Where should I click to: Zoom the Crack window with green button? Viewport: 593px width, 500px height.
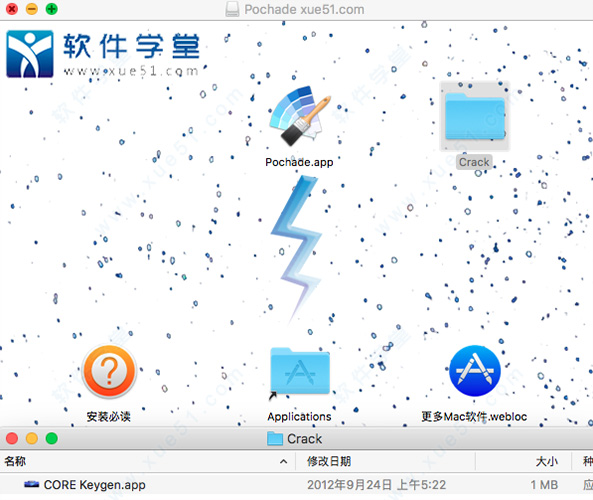(x=51, y=438)
